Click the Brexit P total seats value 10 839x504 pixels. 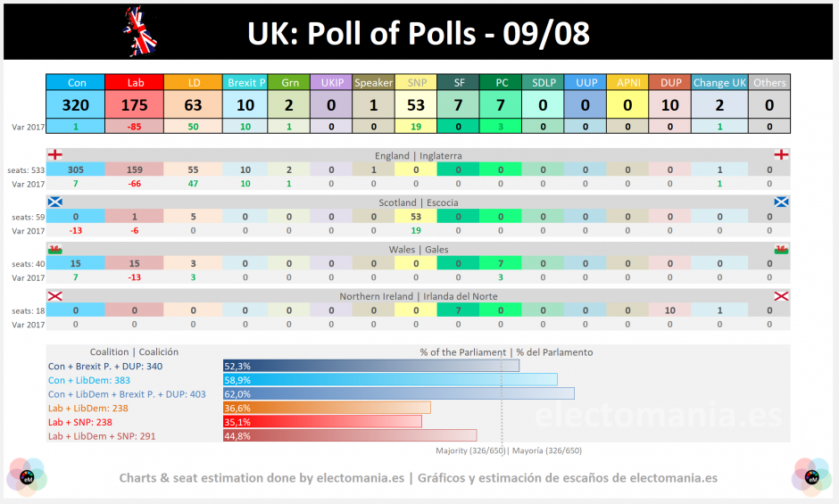click(x=245, y=105)
